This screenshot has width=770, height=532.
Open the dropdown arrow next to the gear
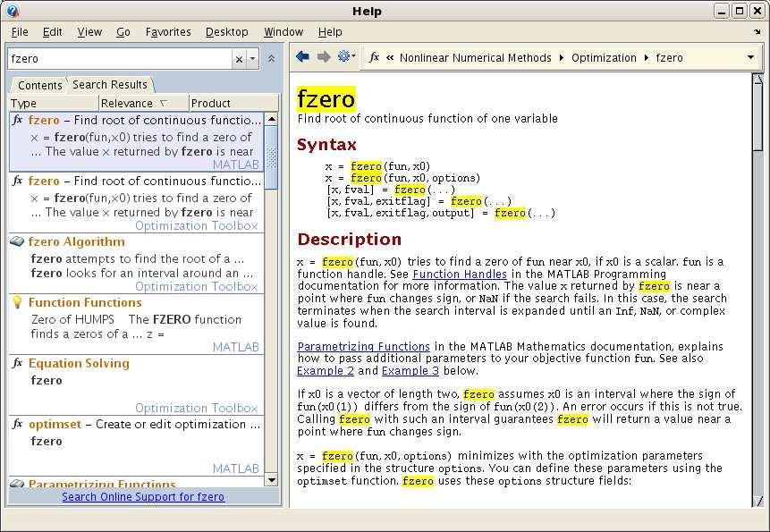[x=353, y=56]
